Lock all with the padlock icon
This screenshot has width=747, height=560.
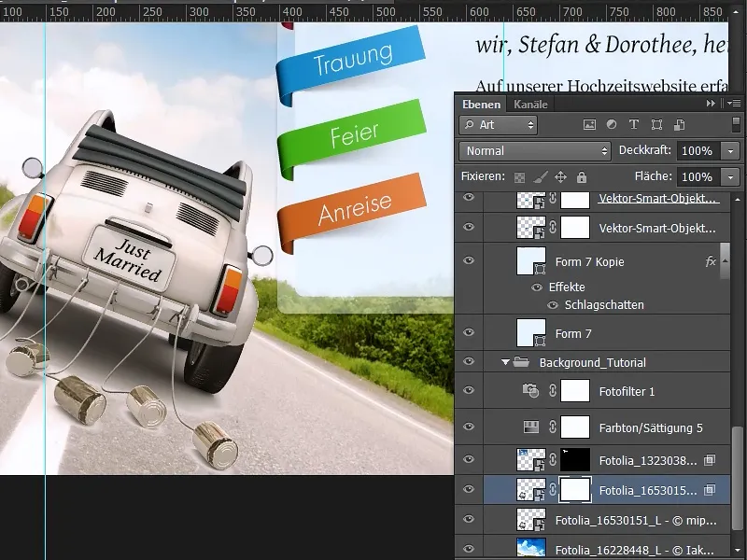point(581,177)
